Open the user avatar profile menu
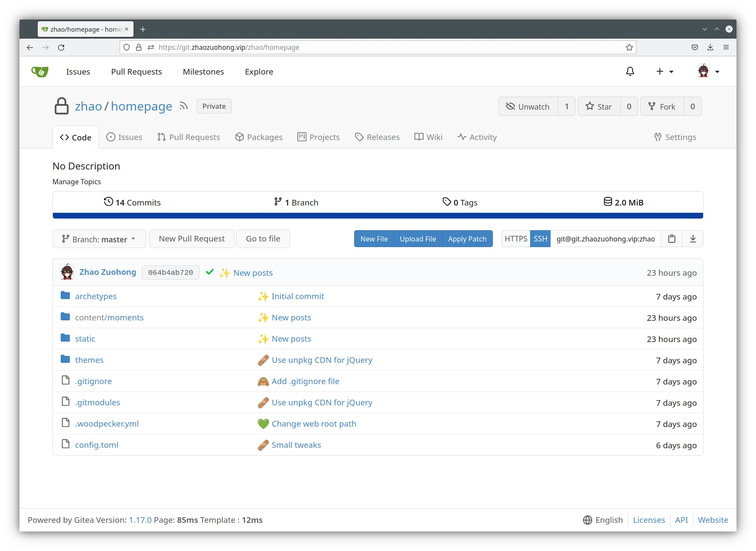The height and width of the screenshot is (551, 756). tap(708, 72)
